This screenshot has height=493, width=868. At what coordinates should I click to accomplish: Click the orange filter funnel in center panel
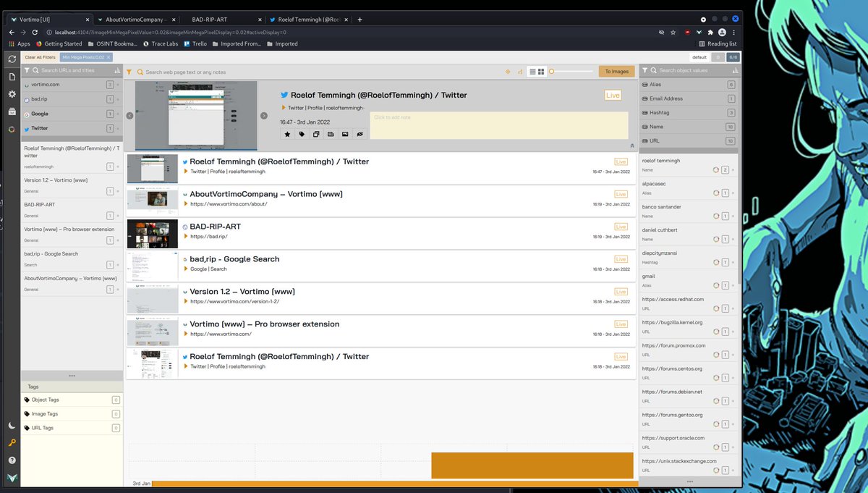click(x=129, y=72)
